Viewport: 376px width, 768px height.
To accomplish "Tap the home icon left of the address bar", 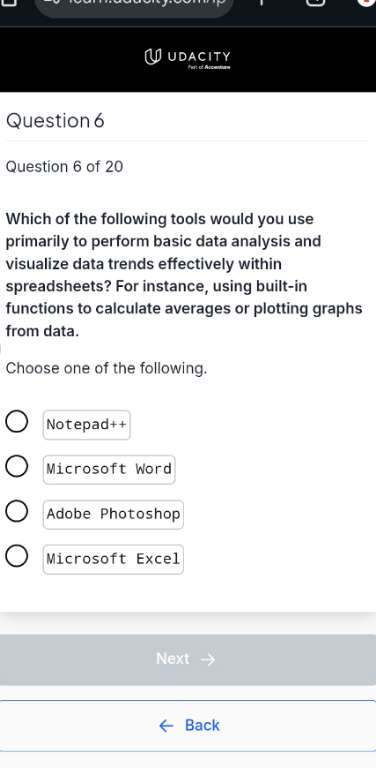I will [x=9, y=2].
